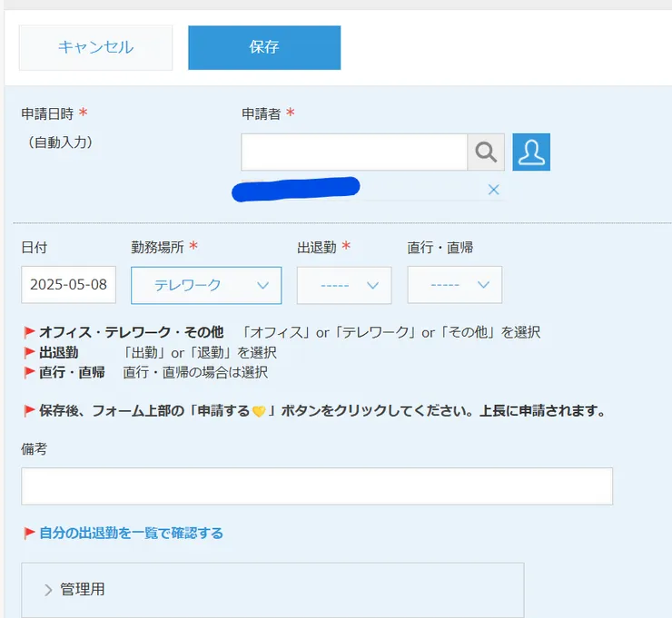This screenshot has height=618, width=672.
Task: Click the red flag beside オフィス・テレワーク・その他
Action: pyautogui.click(x=29, y=333)
